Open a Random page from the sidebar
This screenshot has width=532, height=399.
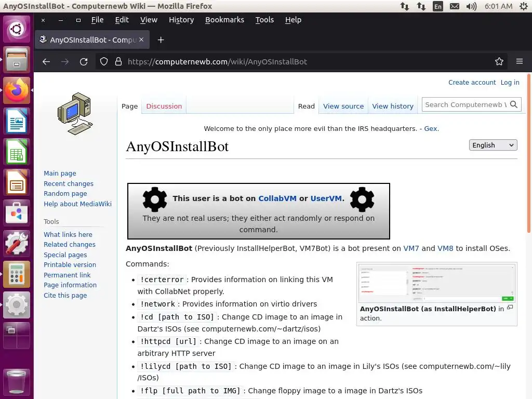(x=65, y=193)
